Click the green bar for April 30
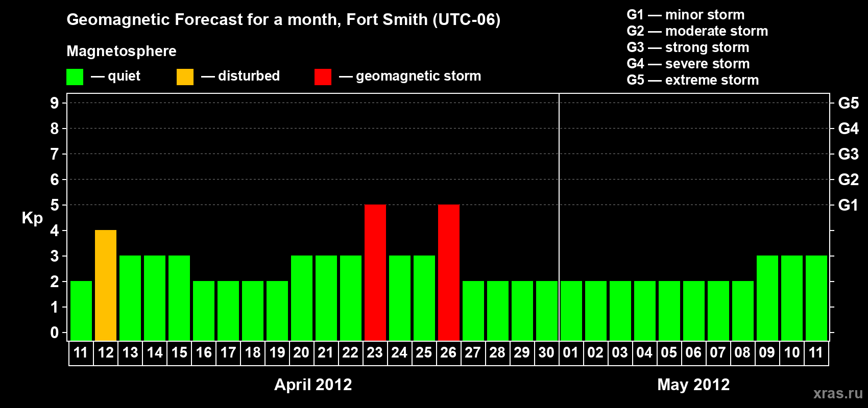 coord(547,311)
